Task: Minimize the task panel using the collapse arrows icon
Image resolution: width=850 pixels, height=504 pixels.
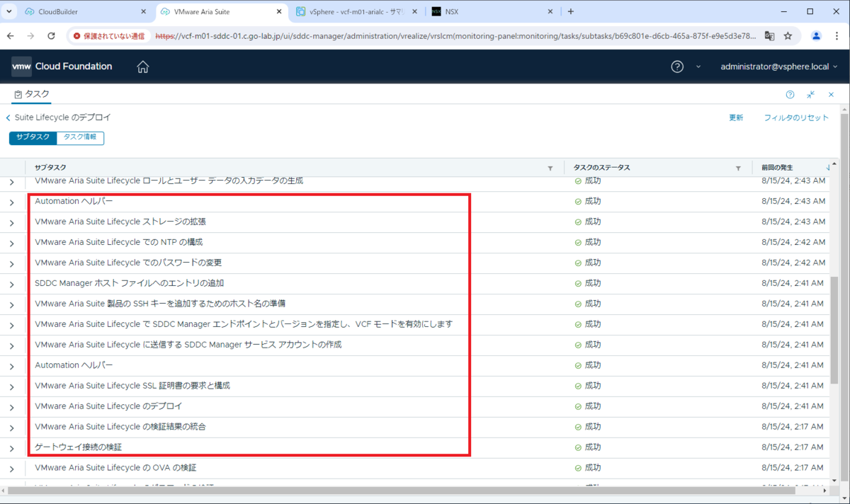Action: [811, 94]
